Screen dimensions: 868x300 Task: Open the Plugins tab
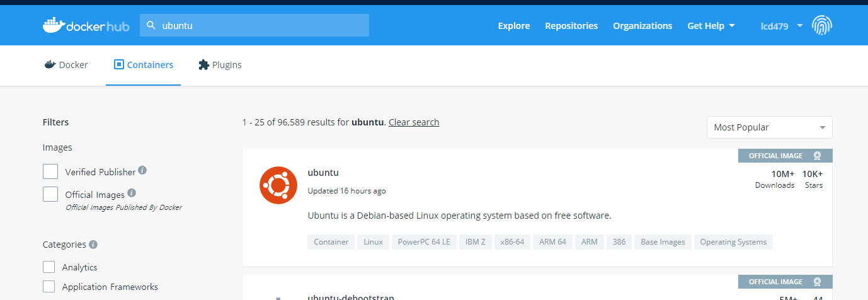click(220, 65)
